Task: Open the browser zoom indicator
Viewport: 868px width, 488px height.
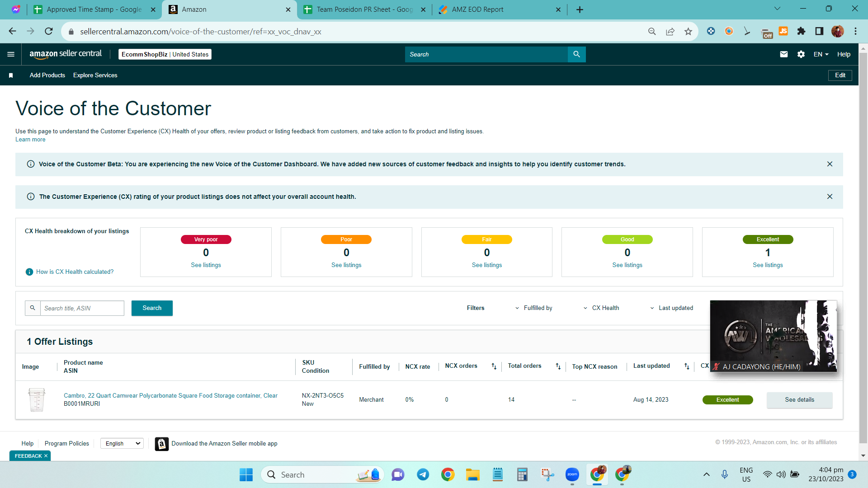Action: point(652,31)
